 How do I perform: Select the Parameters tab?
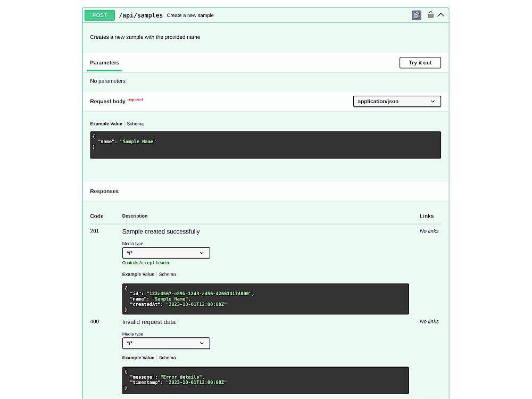pyautogui.click(x=104, y=63)
